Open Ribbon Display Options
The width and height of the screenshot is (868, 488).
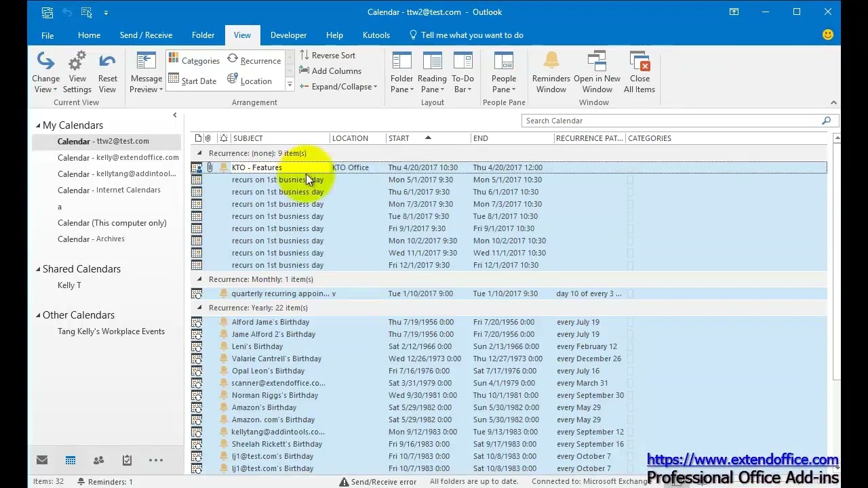click(x=734, y=12)
